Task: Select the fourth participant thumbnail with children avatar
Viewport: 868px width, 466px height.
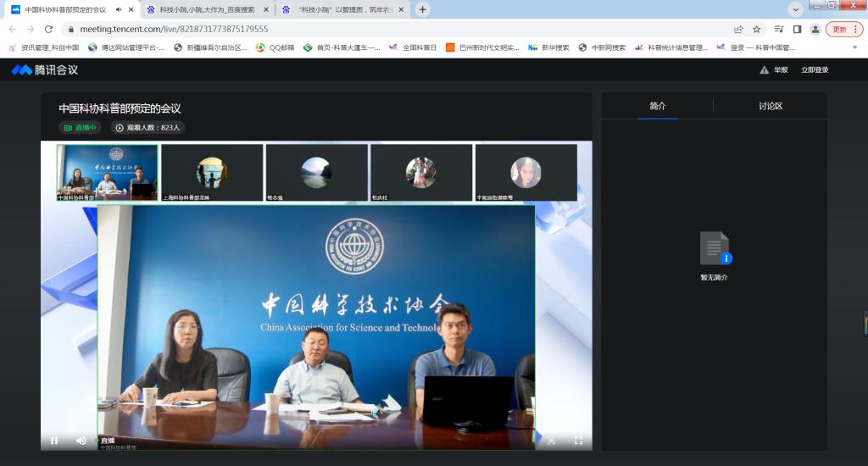Action: click(421, 173)
